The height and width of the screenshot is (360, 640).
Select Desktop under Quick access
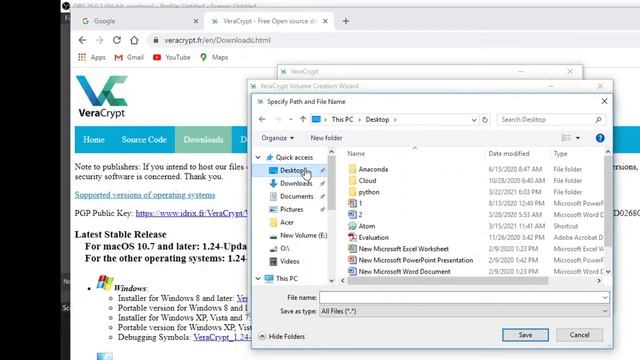(x=292, y=170)
